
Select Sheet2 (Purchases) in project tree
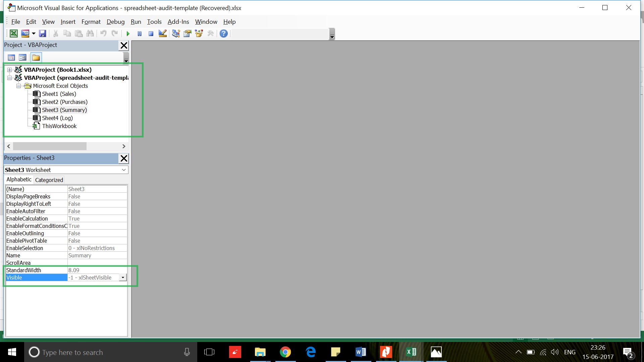pos(65,102)
